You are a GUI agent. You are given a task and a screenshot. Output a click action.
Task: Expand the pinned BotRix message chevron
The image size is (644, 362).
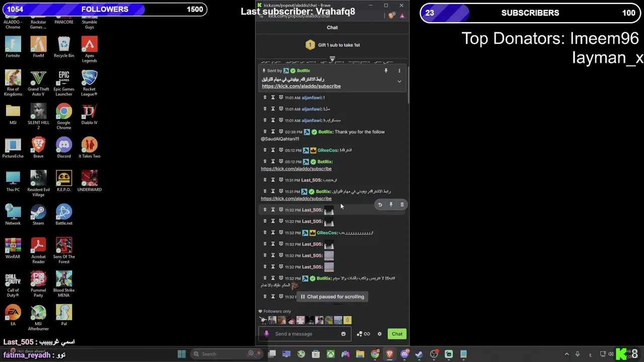(399, 81)
